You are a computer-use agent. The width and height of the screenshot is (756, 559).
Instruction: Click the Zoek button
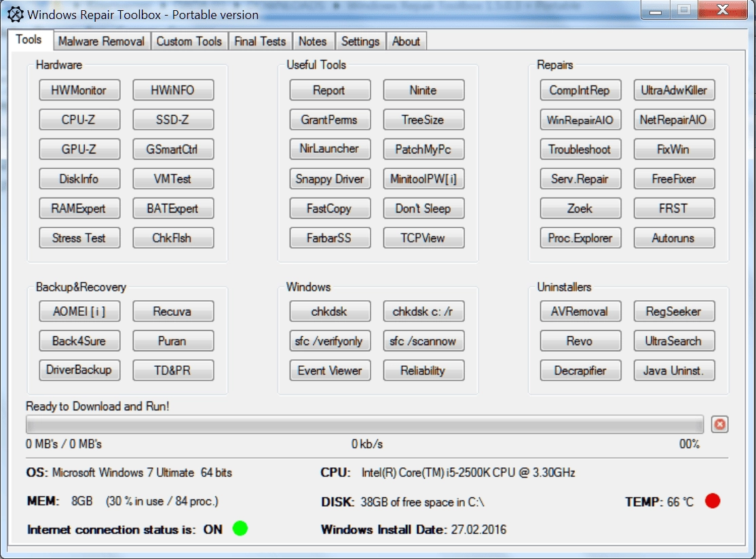580,209
